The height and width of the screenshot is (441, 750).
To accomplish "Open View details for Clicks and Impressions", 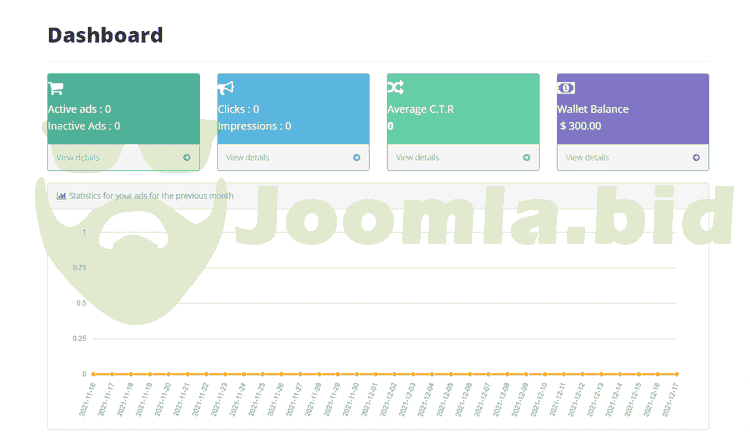I will 247,157.
